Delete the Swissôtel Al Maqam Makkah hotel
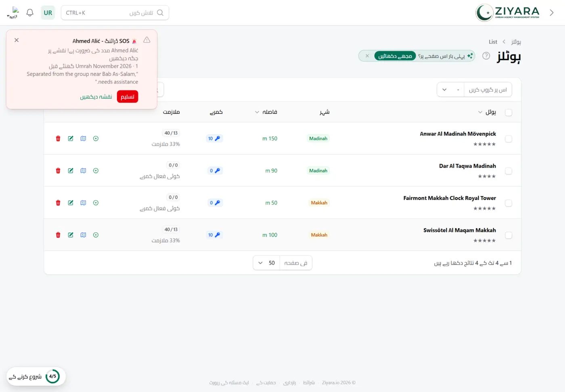Screen dimensions: 565x392 (x=58, y=235)
